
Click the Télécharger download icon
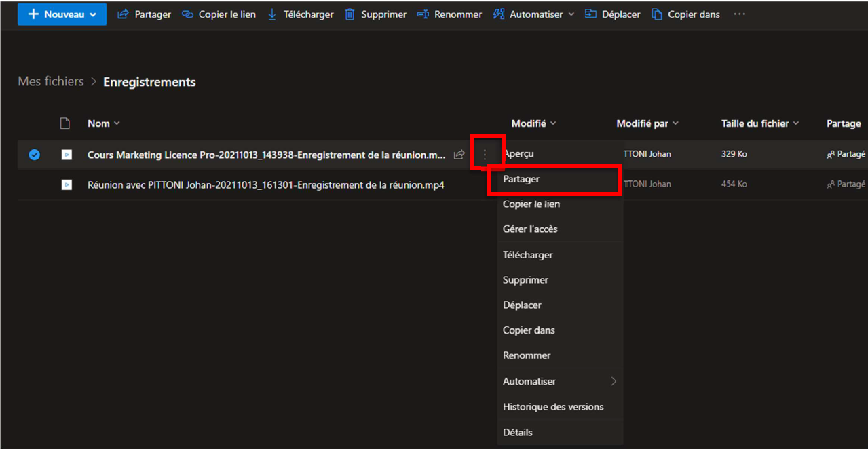[x=272, y=14]
